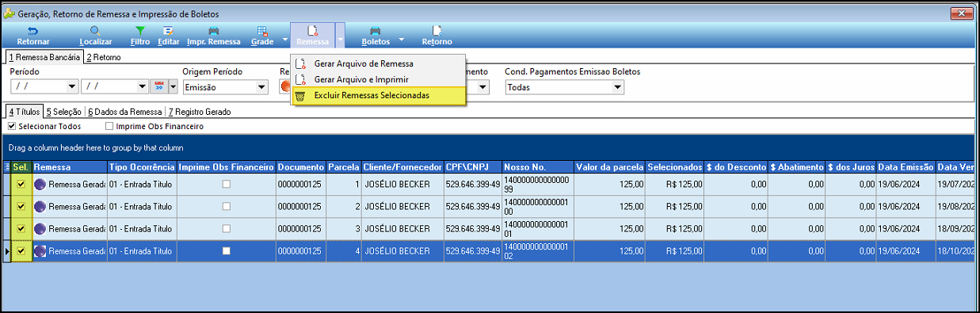Sort by the Cliente/Fornecedor column header
Screen dimensions: 980x313
click(x=402, y=167)
